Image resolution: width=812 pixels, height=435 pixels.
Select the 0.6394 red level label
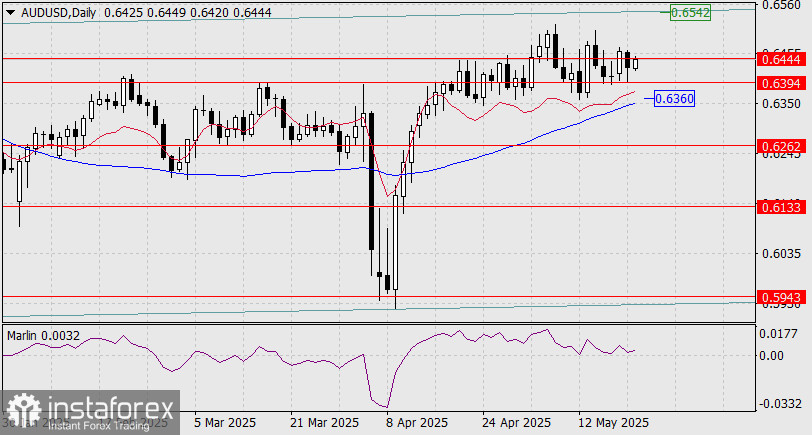(x=781, y=83)
